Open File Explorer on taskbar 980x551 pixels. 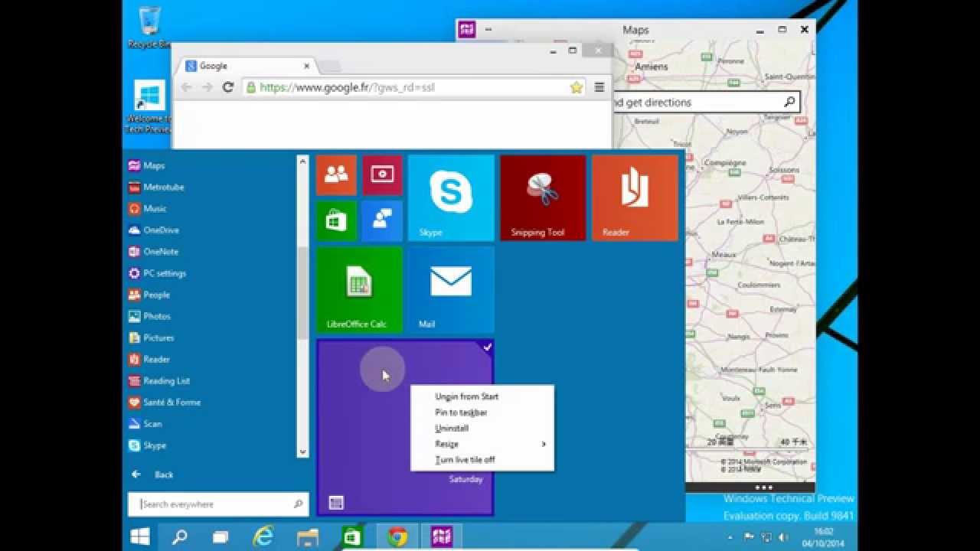[307, 537]
